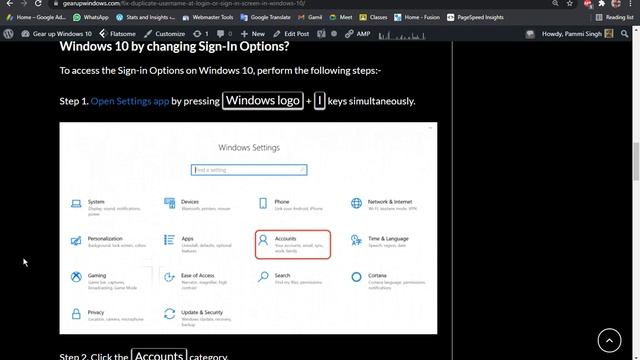Open Webmaster Tools bookmark
The height and width of the screenshot is (360, 640).
[x=208, y=17]
